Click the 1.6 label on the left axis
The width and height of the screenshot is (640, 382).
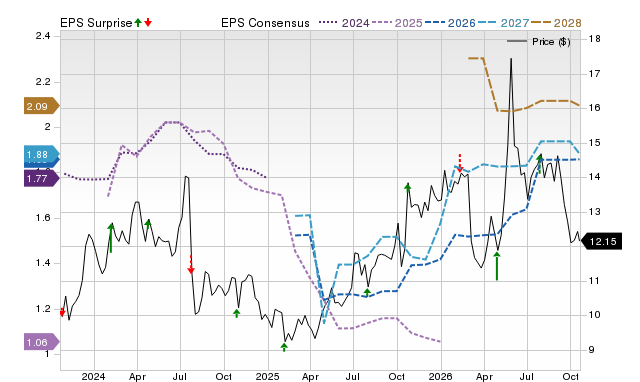click(x=43, y=218)
